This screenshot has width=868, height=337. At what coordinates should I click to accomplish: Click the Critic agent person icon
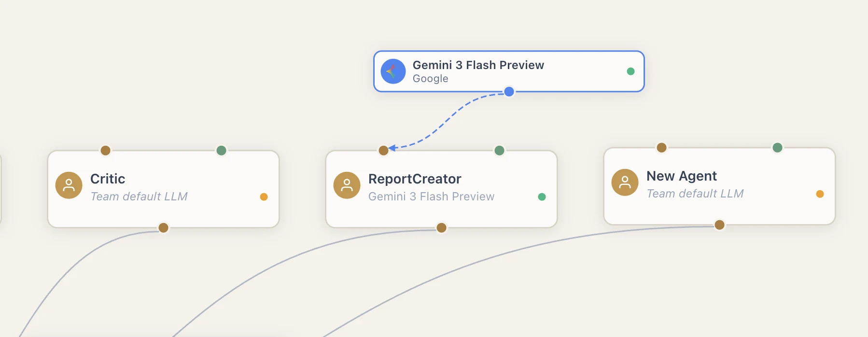point(69,185)
